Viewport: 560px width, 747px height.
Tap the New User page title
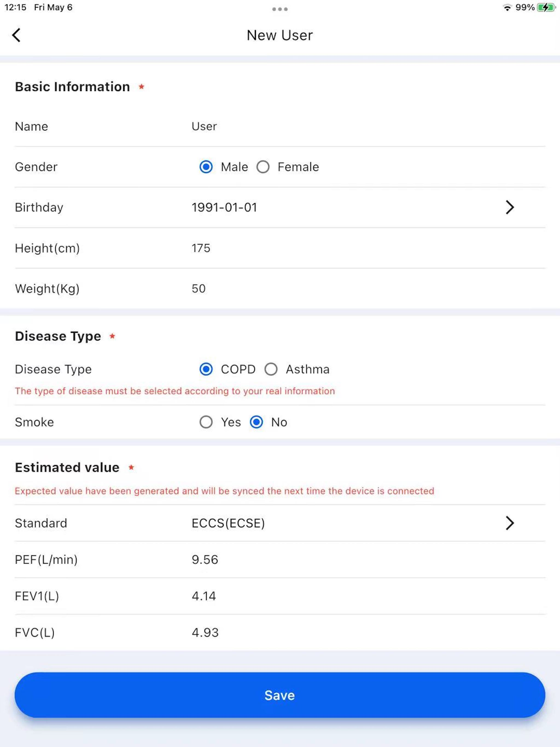coord(280,35)
